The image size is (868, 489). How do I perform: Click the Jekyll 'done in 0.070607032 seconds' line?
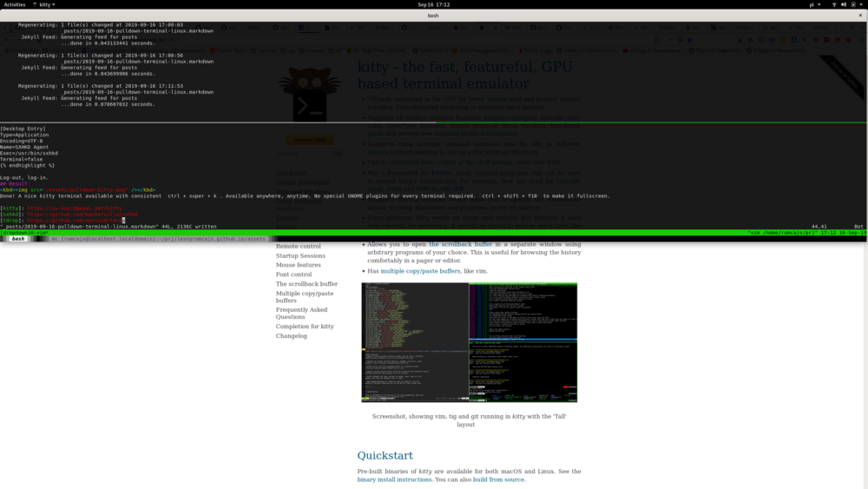pyautogui.click(x=108, y=104)
